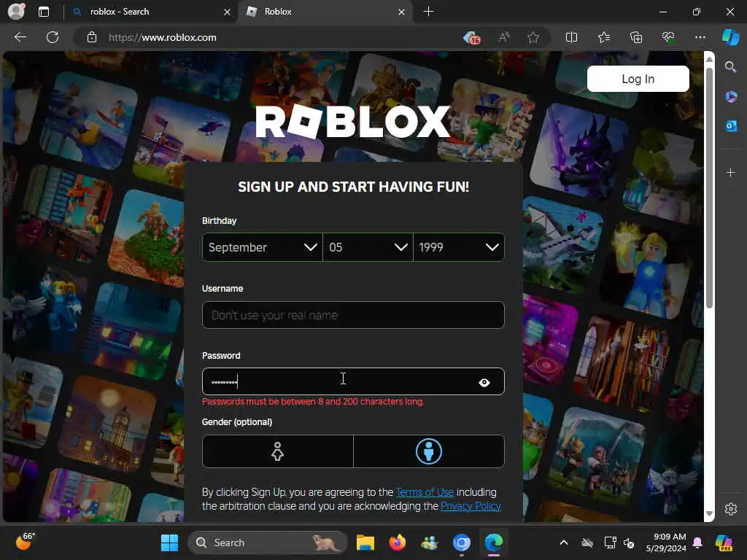Open Microsoft Edge taskbar icon
The width and height of the screenshot is (747, 560).
(494, 542)
